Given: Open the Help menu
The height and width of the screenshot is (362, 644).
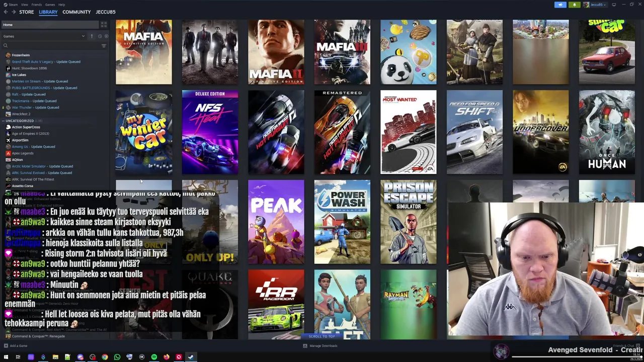Looking at the screenshot, I should tap(61, 5).
